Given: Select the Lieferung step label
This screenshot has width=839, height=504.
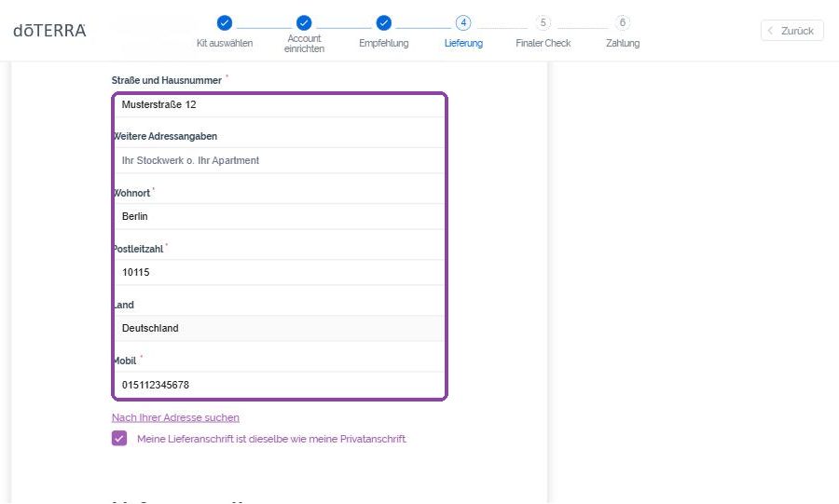Looking at the screenshot, I should point(463,43).
